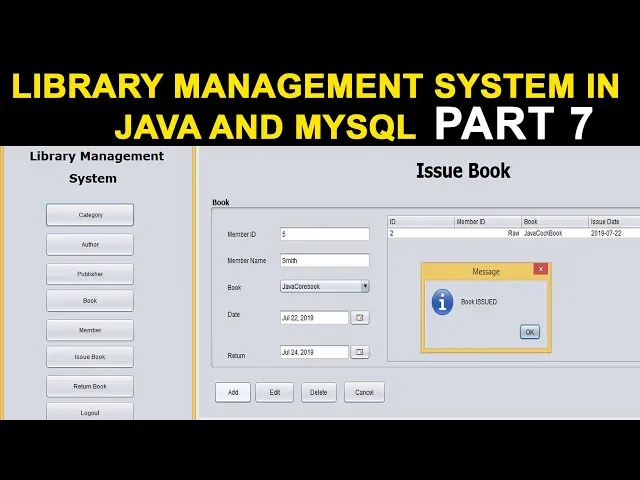This screenshot has height=480, width=640.
Task: Navigate to the Member screen
Action: click(x=90, y=329)
